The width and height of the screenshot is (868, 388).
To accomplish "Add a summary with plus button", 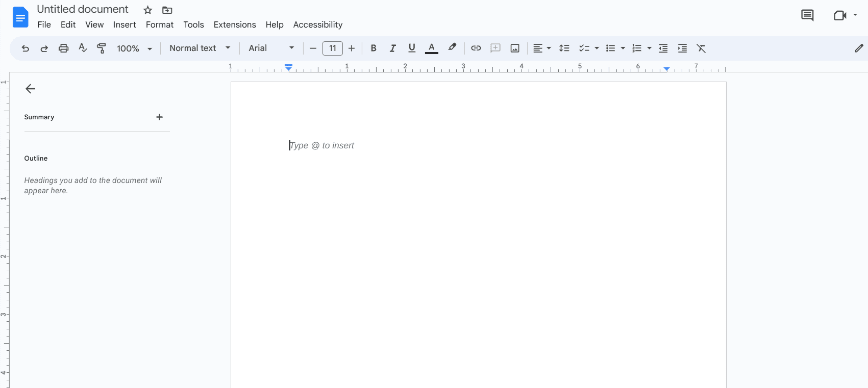I will [x=159, y=117].
